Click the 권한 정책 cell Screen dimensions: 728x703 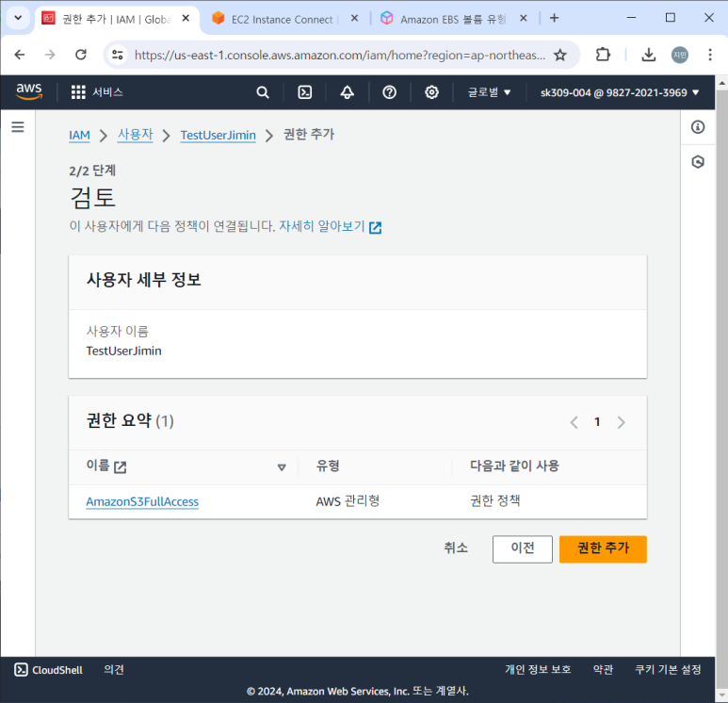click(495, 501)
